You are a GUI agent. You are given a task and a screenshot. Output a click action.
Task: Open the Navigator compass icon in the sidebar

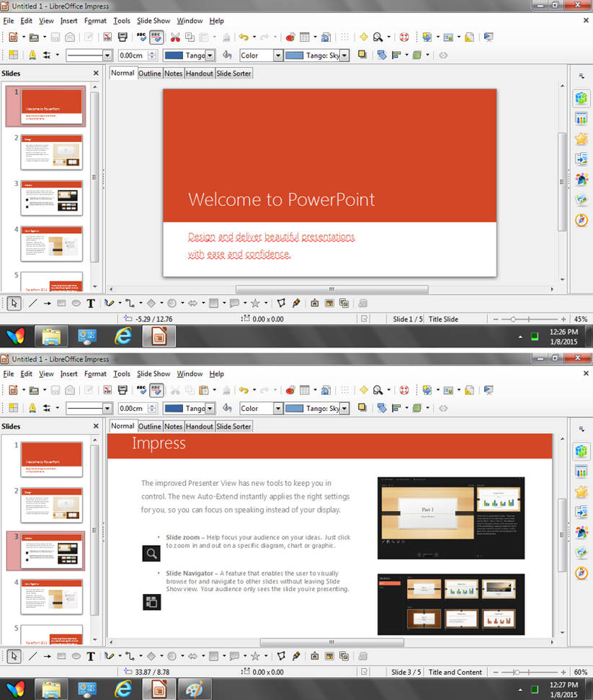[x=581, y=220]
